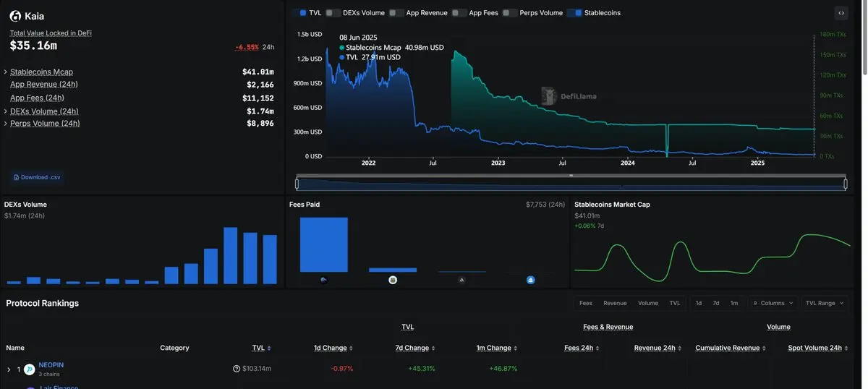Viewport: 868px width, 389px height.
Task: Click the fourth protocol icon under Fees Paid
Action: coord(531,280)
